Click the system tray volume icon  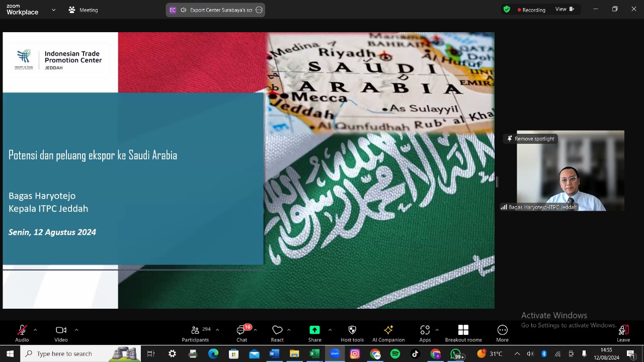tap(530, 353)
